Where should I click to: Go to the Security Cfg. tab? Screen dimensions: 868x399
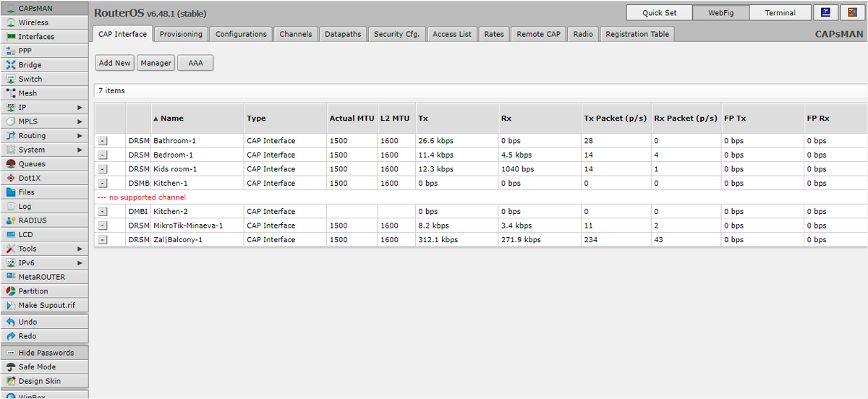coord(396,34)
